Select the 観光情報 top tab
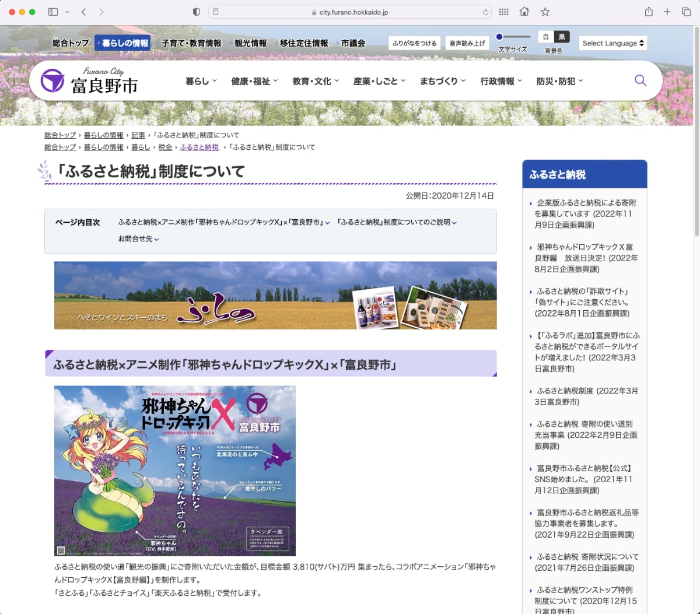The width and height of the screenshot is (700, 614). pos(250,43)
